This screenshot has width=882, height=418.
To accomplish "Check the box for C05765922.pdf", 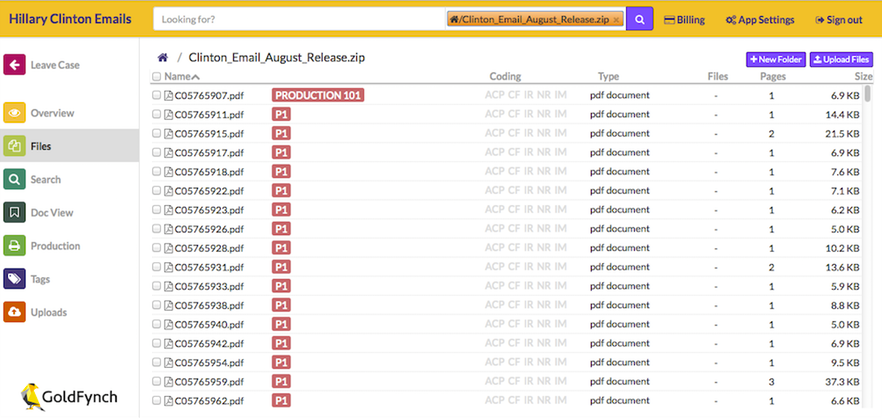I will [156, 191].
